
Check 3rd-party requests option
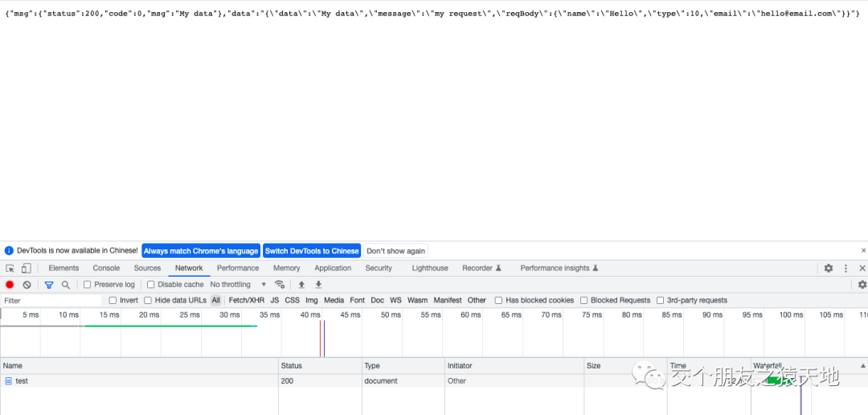click(x=660, y=300)
